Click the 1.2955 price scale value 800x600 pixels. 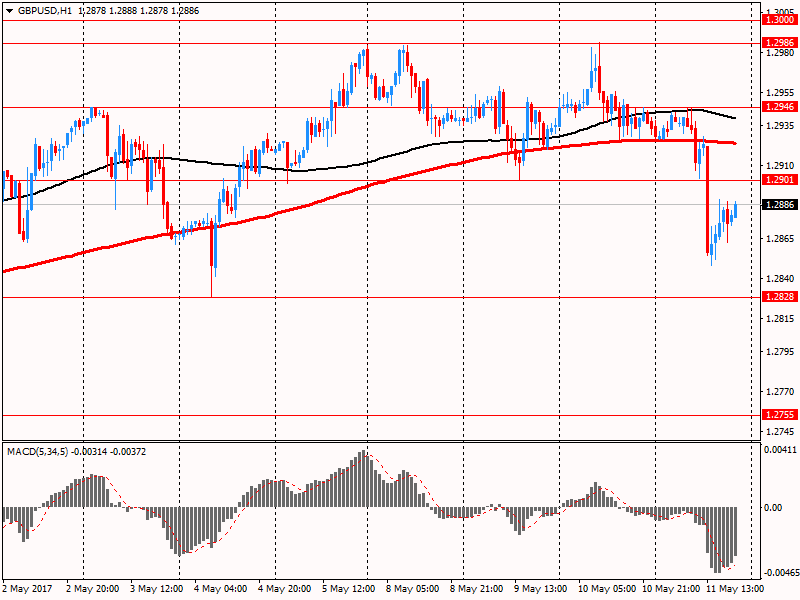click(781, 93)
